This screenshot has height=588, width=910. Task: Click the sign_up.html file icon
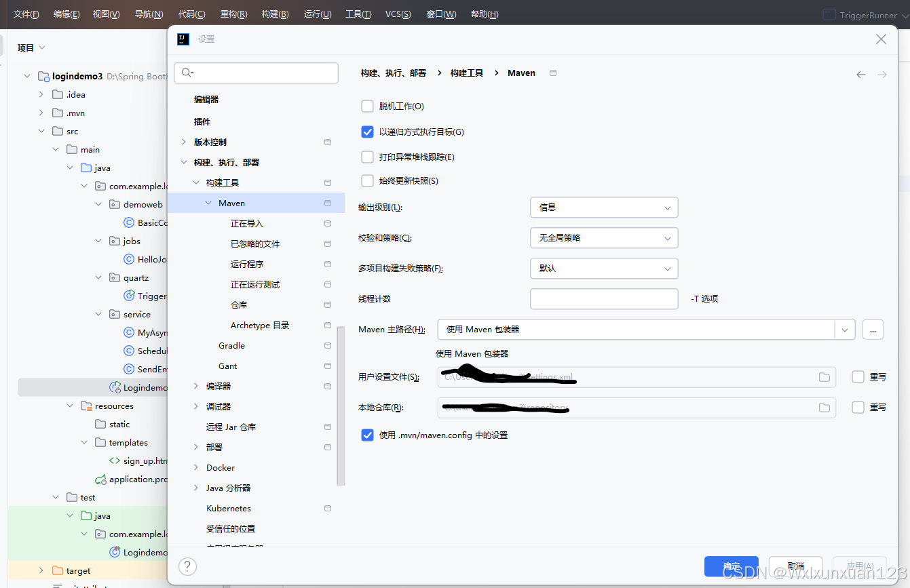pos(115,461)
